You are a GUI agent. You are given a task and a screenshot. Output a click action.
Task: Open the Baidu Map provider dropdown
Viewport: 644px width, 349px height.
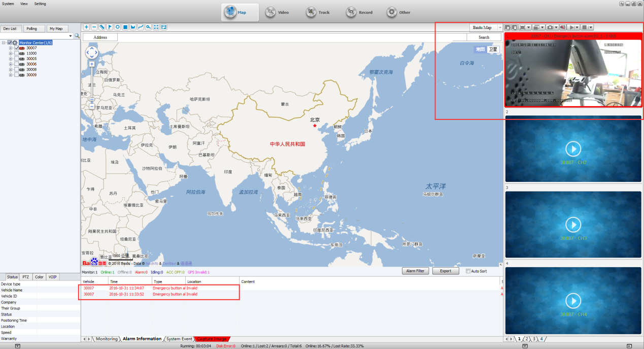click(500, 27)
